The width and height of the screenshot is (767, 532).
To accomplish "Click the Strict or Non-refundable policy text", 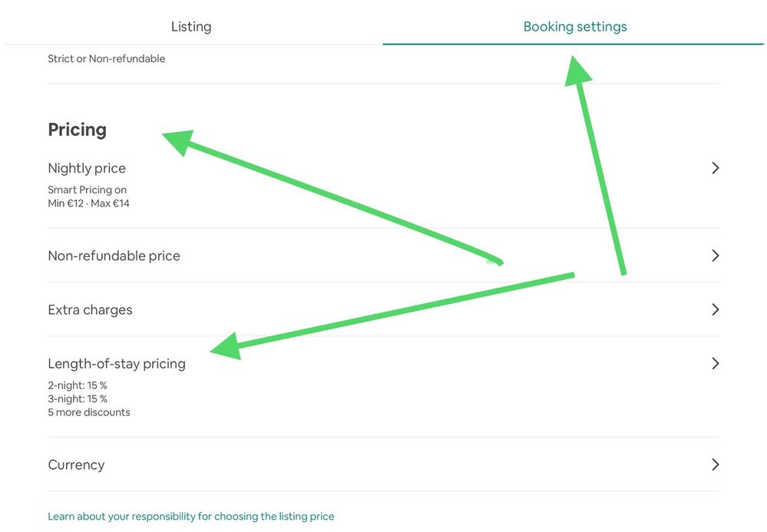I will 106,58.
